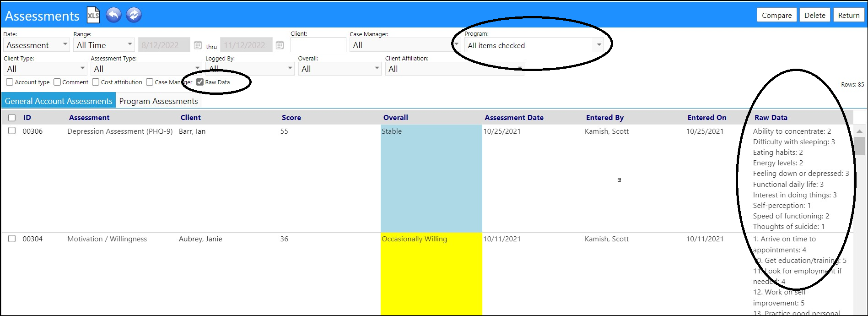Expand the Assessment Type dropdown
The image size is (868, 316).
(x=146, y=69)
